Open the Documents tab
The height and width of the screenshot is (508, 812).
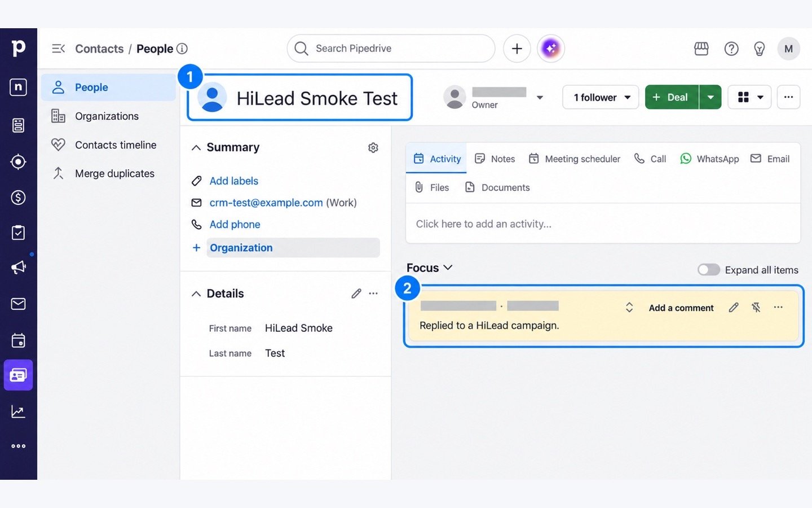pos(497,187)
